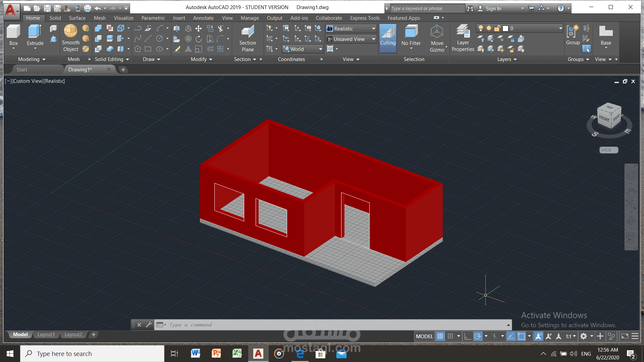Viewport: 644px width, 362px height.
Task: Click the white layer color swatch
Action: [x=505, y=28]
